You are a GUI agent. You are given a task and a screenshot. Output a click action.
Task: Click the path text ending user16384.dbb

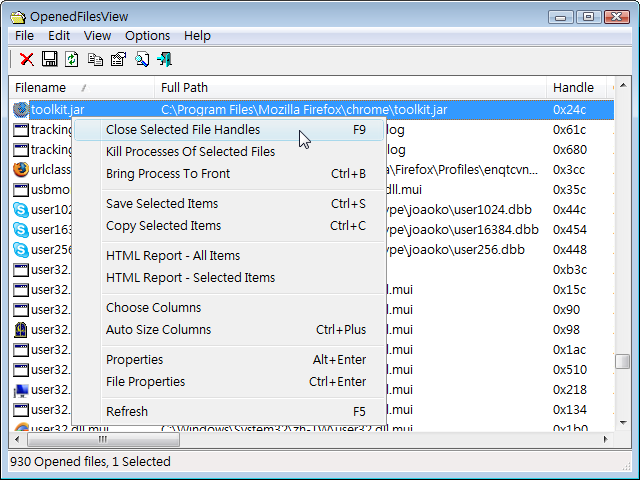point(462,229)
